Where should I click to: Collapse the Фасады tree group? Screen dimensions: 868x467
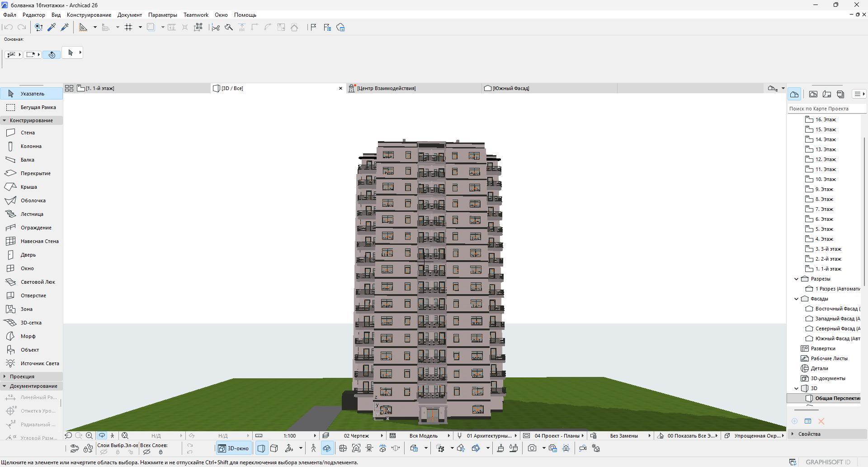pos(797,299)
